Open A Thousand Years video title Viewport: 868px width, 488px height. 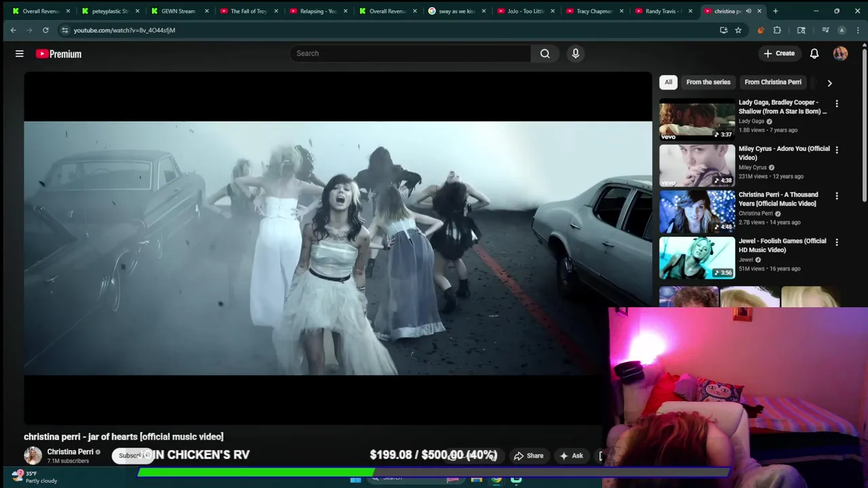click(778, 199)
